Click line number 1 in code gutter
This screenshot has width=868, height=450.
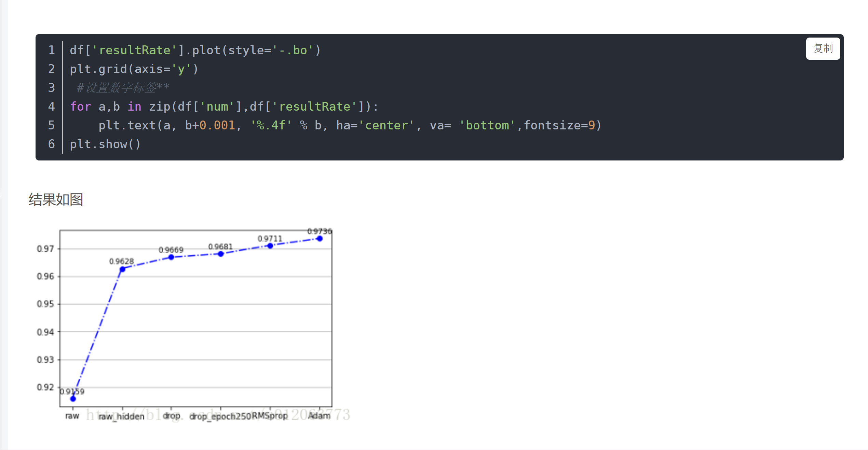tap(51, 50)
